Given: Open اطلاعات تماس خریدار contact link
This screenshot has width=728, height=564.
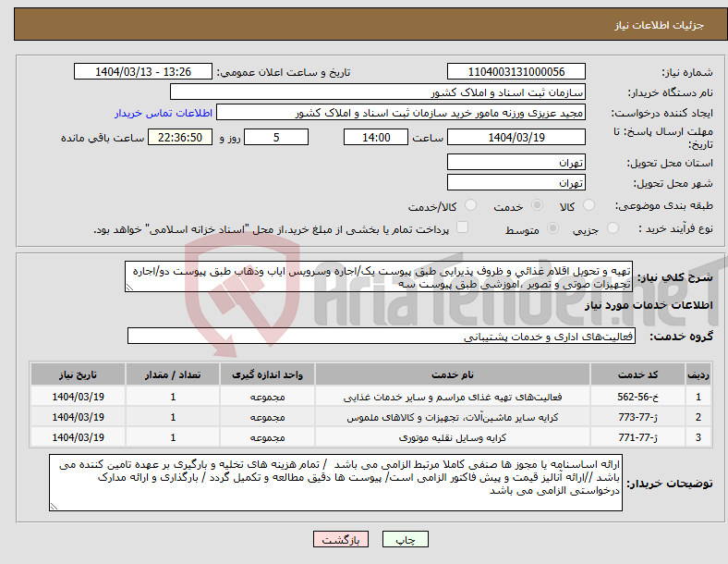Looking at the screenshot, I should click(164, 113).
